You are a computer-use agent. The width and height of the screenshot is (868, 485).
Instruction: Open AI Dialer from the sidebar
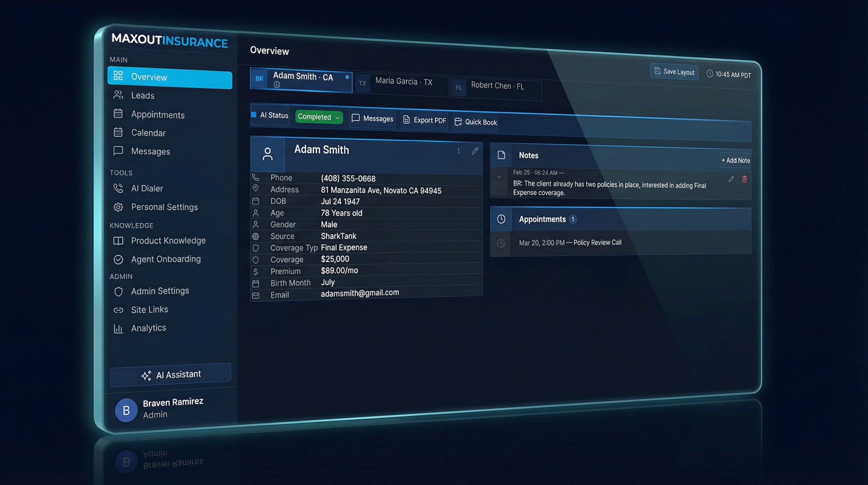pyautogui.click(x=147, y=189)
